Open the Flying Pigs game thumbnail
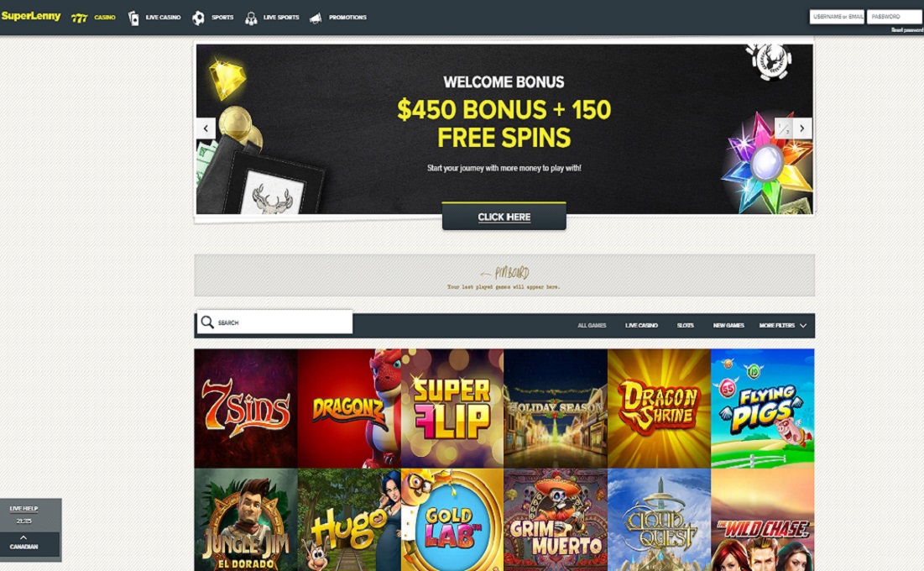Image resolution: width=924 pixels, height=571 pixels. tap(763, 408)
